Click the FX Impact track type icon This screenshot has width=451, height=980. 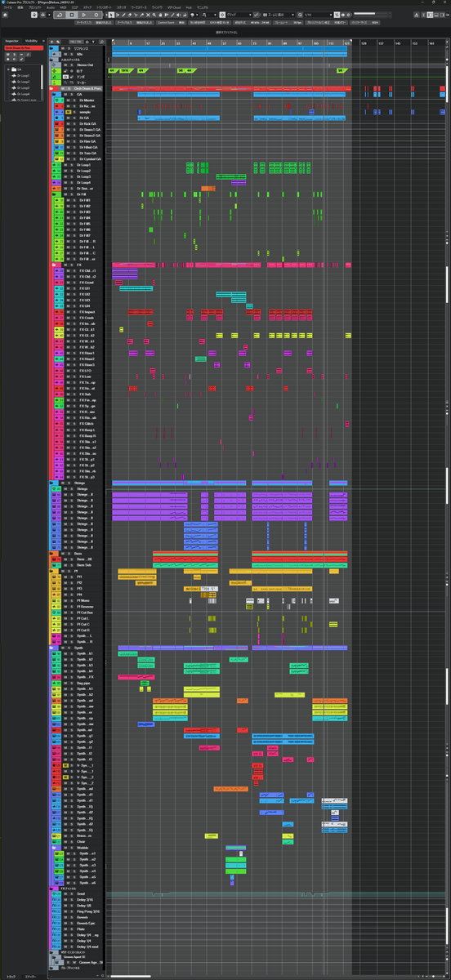click(58, 312)
